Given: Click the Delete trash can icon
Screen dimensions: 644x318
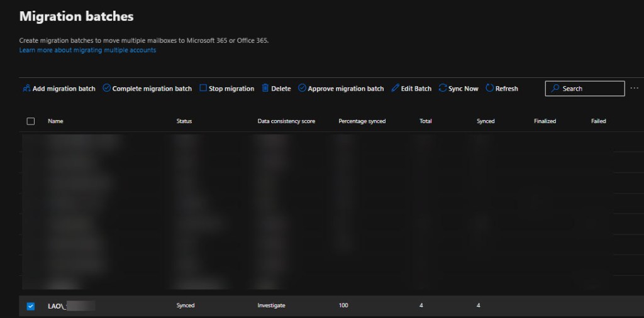Looking at the screenshot, I should coord(265,89).
